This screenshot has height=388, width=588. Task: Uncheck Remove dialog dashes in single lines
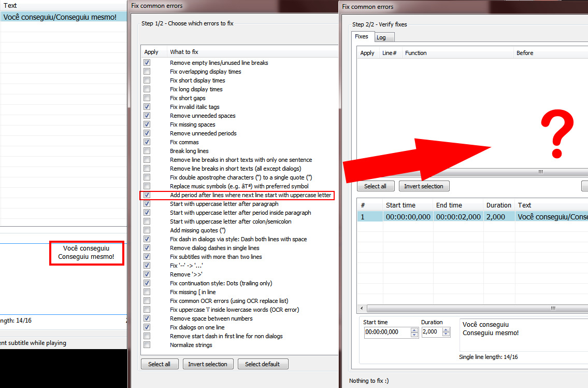point(147,248)
